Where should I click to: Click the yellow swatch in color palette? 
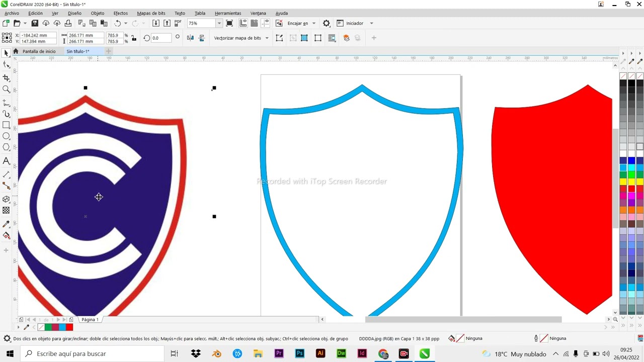631,182
